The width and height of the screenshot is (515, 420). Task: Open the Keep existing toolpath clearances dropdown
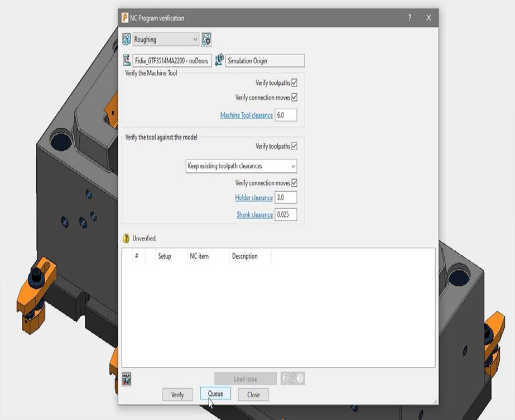click(x=241, y=166)
